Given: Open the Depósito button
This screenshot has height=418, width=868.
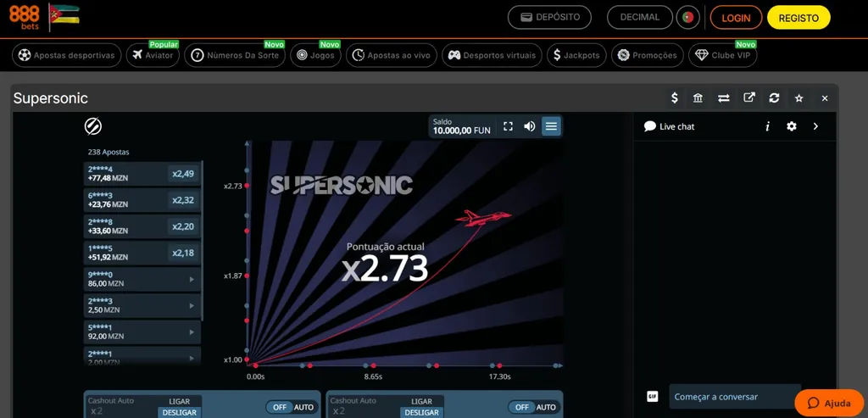Looking at the screenshot, I should coord(549,17).
